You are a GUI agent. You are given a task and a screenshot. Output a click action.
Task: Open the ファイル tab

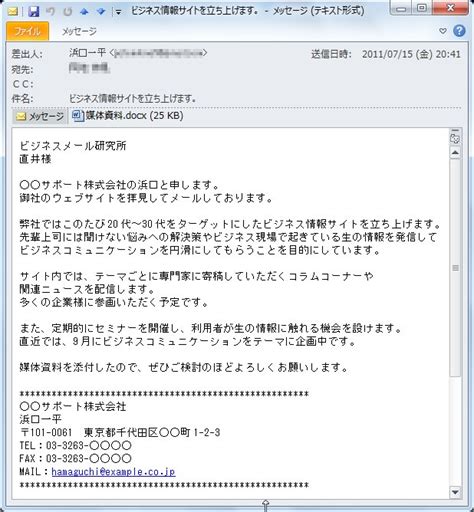pos(27,31)
